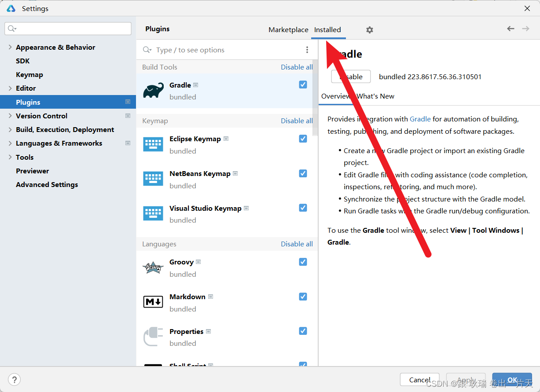
Task: Click the Groovy star logo icon
Action: [153, 267]
